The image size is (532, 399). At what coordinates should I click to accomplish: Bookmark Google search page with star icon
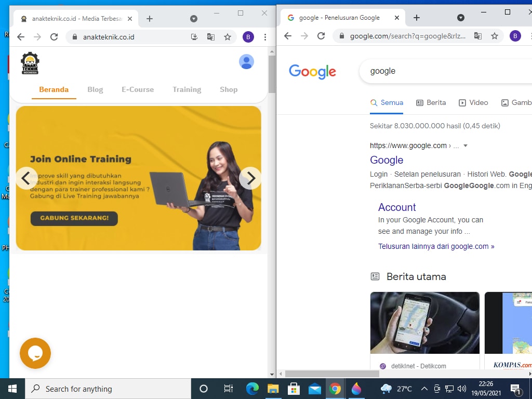[495, 36]
